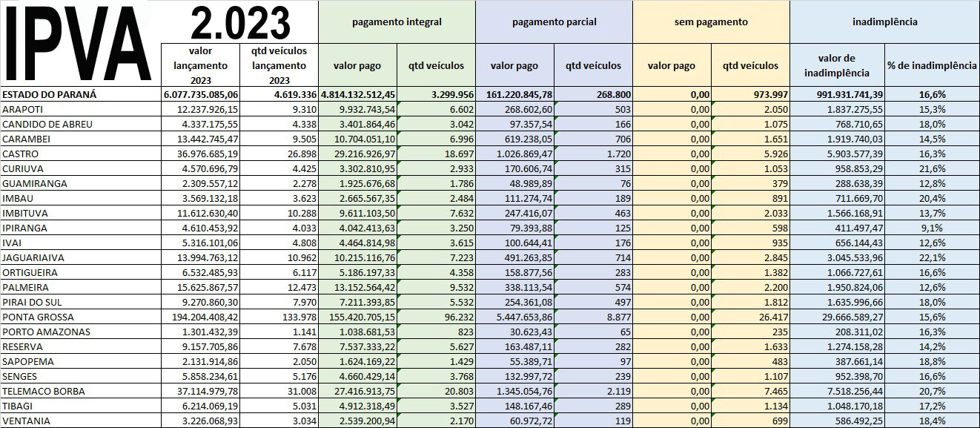The width and height of the screenshot is (980, 428).
Task: Click the CURIUVA row label
Action: click(82, 168)
